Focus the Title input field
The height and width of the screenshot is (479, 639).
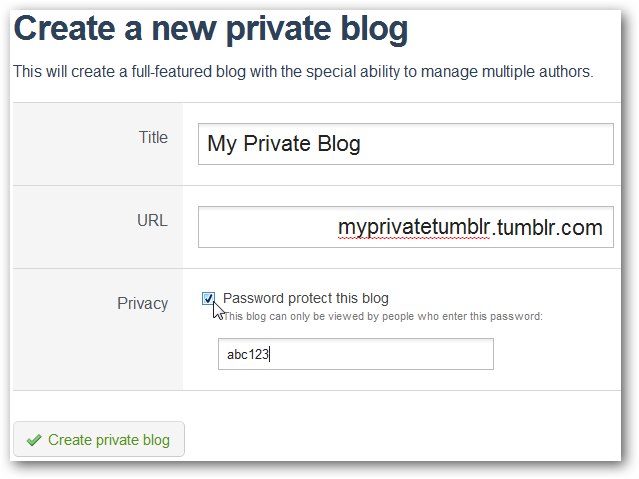pyautogui.click(x=405, y=144)
